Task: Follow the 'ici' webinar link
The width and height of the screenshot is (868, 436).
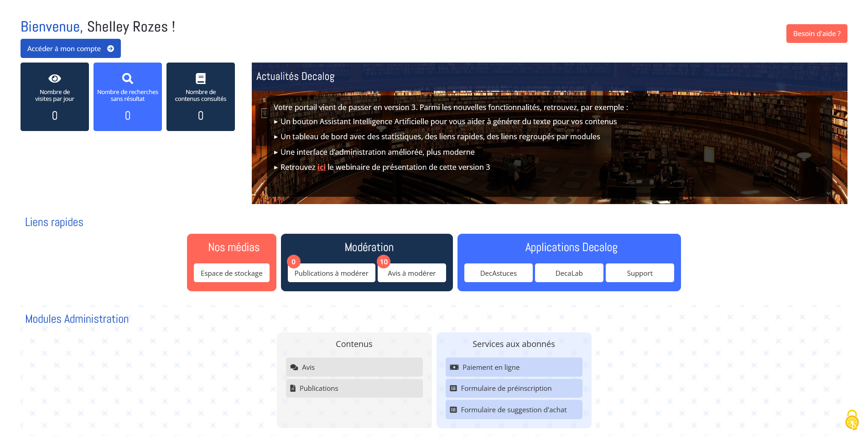Action: (x=321, y=168)
